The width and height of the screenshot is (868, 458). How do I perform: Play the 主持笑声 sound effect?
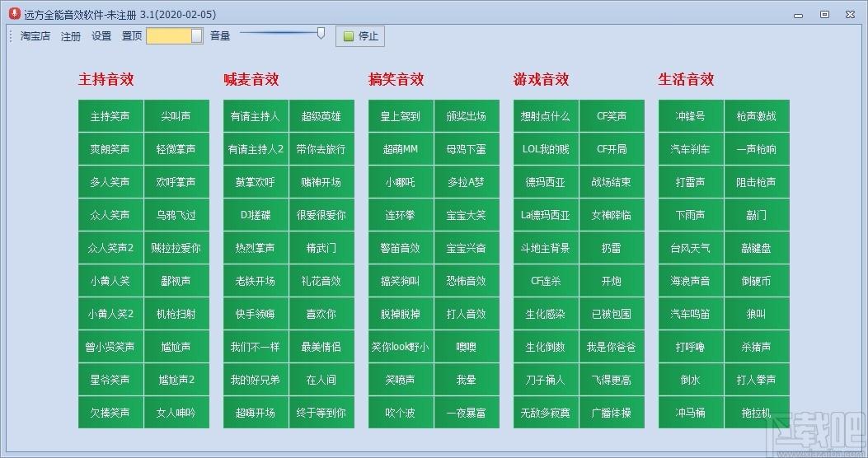(x=110, y=116)
